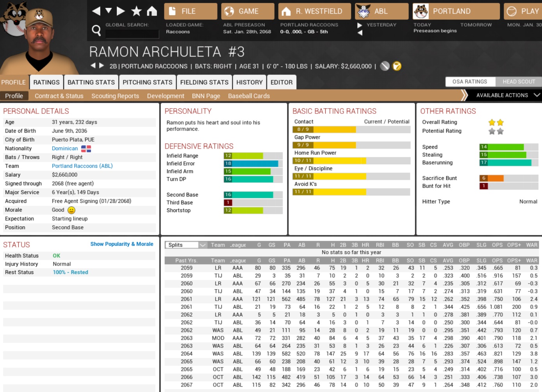The width and height of the screenshot is (542, 392).
Task: Switch to the RATINGS tab
Action: point(46,82)
